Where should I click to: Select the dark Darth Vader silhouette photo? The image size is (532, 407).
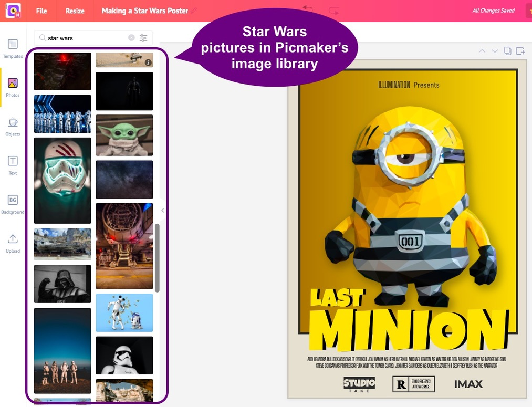click(124, 91)
